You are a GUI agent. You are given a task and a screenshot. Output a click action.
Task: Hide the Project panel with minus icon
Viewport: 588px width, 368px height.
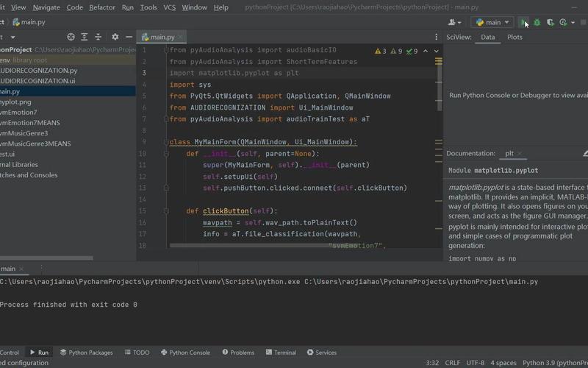[129, 37]
